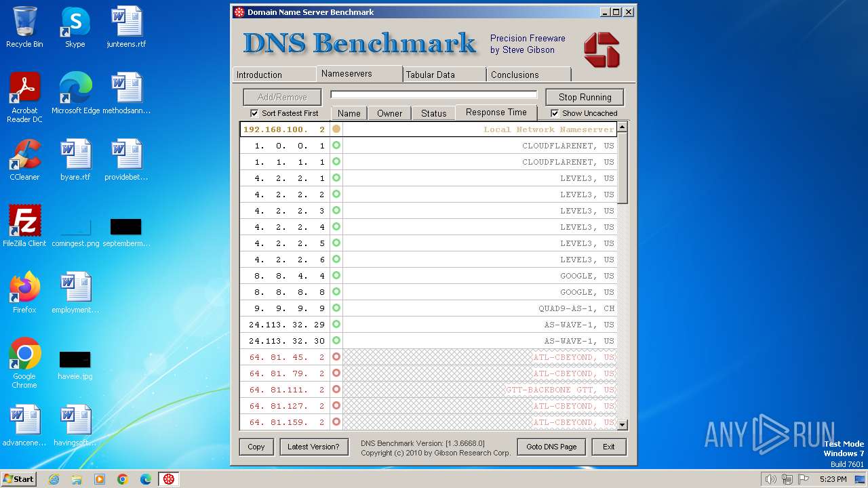Click red status circle for 64.81.159.2
The width and height of the screenshot is (868, 488).
pyautogui.click(x=336, y=422)
